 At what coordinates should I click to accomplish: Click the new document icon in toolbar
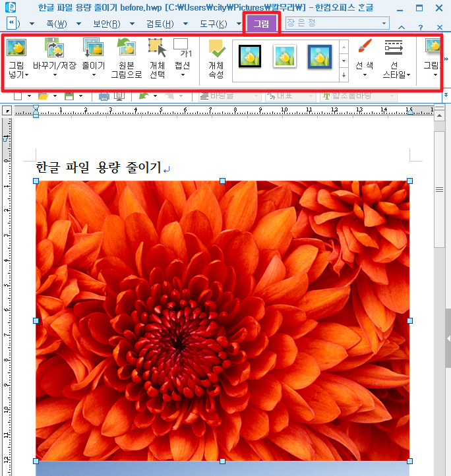click(18, 96)
